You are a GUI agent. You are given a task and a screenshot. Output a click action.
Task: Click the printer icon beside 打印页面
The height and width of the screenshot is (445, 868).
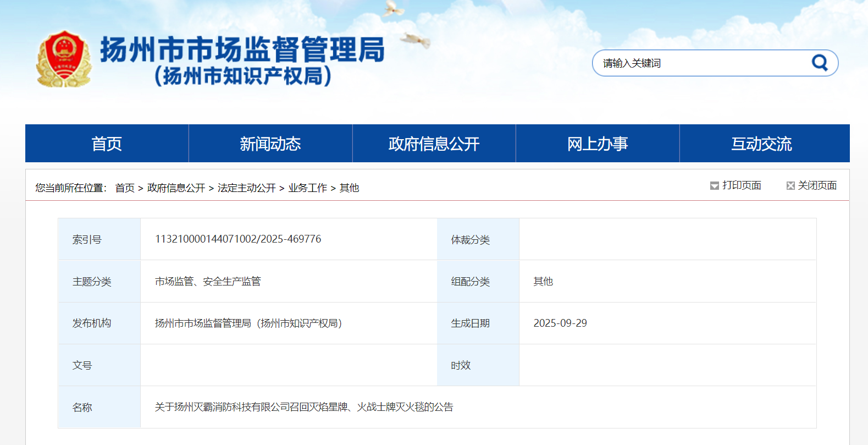714,186
